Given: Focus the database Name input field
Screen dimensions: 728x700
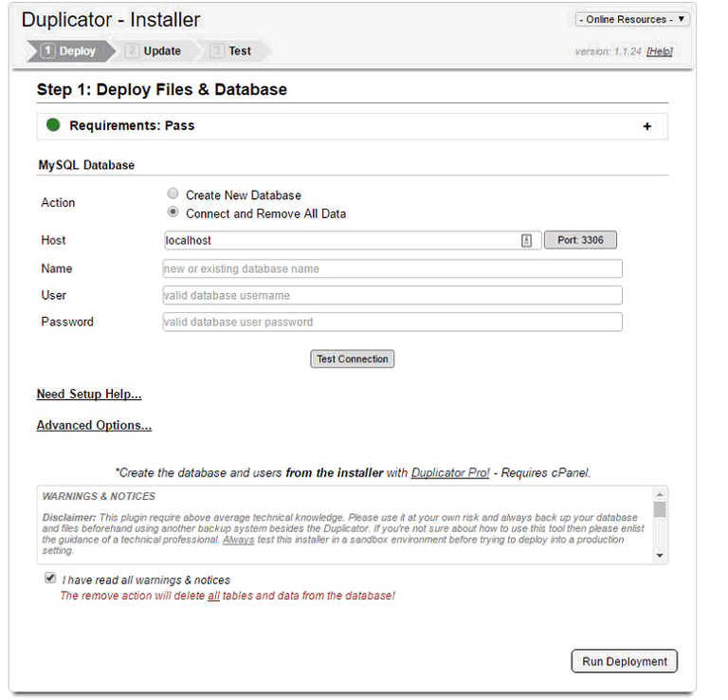Looking at the screenshot, I should (x=392, y=269).
